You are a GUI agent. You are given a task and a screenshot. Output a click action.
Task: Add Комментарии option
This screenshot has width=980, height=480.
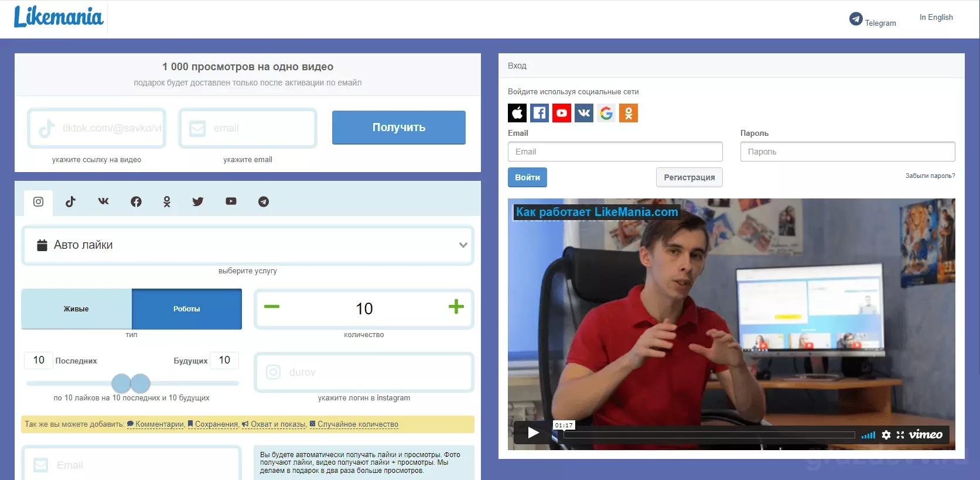[x=156, y=424]
